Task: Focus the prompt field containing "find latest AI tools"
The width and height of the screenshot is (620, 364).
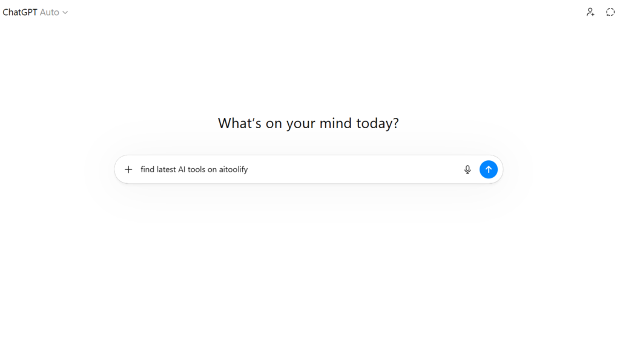Action: pos(194,169)
